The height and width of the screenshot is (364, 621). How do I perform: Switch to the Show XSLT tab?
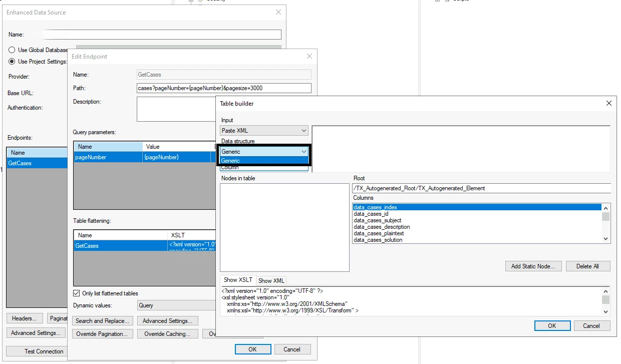(x=238, y=280)
